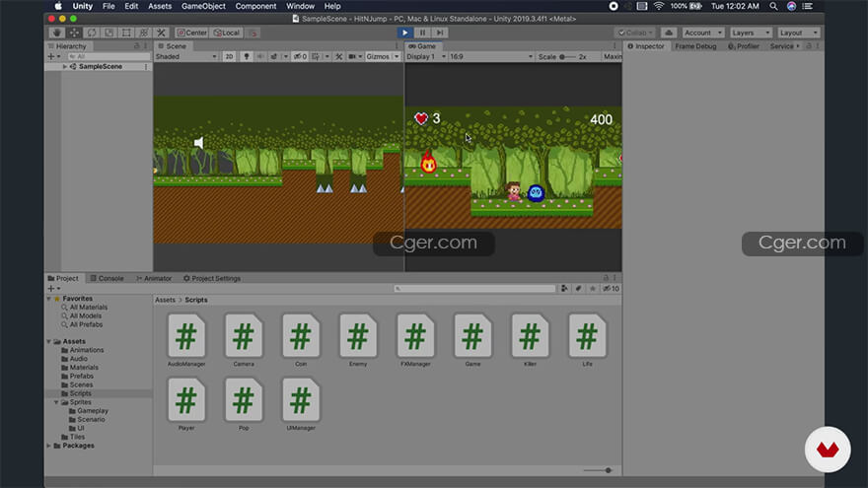Click the Collab button
Screen dimensions: 868x488
(635, 33)
